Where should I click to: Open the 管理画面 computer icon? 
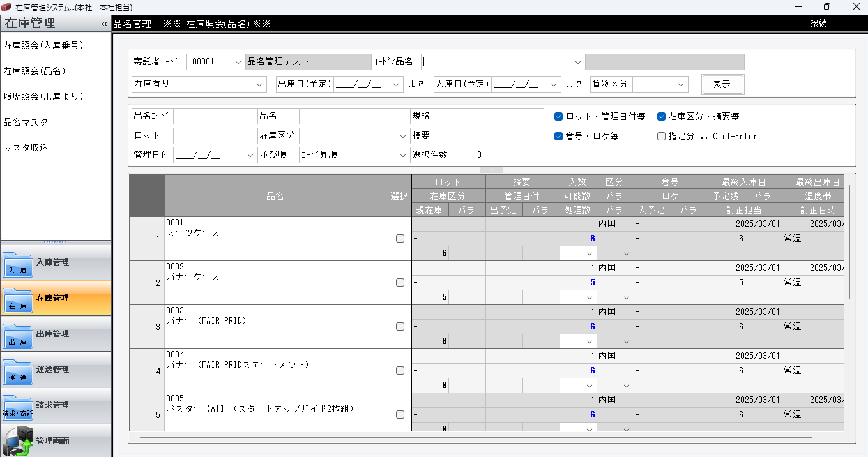(17, 442)
